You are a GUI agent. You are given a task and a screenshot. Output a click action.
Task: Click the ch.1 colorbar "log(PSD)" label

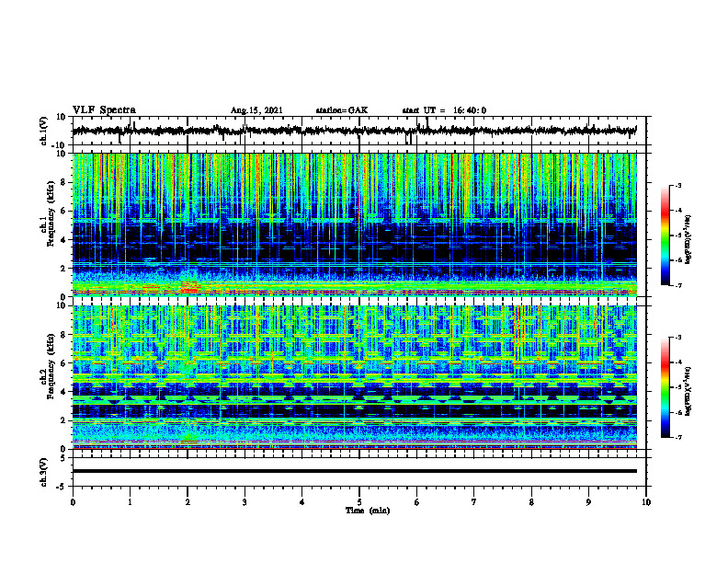pyautogui.click(x=688, y=239)
